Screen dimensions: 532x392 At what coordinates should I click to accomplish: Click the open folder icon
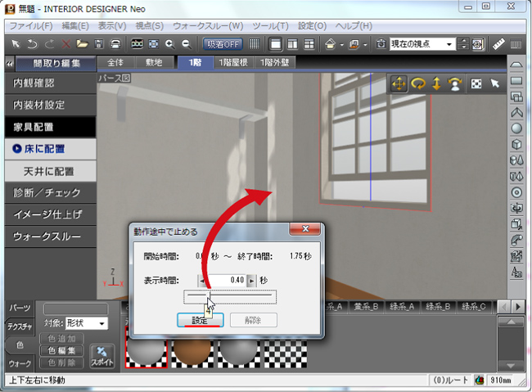[83, 43]
